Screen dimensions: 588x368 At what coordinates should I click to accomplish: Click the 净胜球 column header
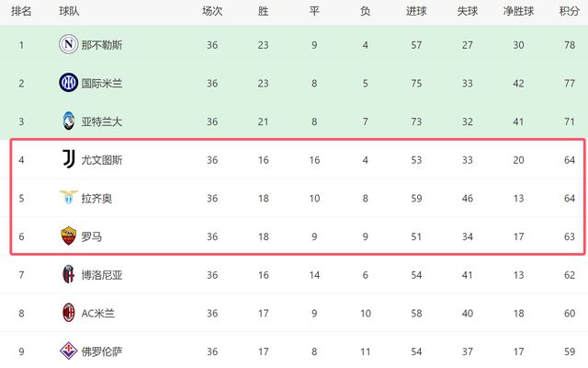pyautogui.click(x=519, y=11)
